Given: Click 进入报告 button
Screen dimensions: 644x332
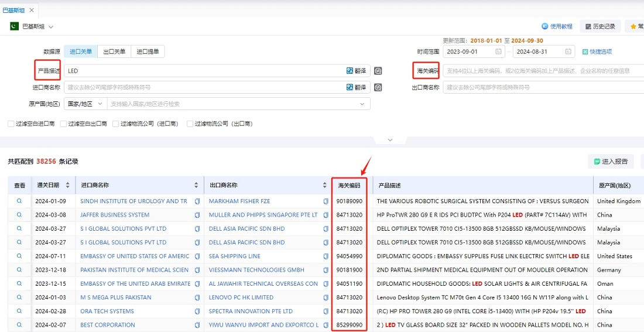Looking at the screenshot, I should [611, 162].
